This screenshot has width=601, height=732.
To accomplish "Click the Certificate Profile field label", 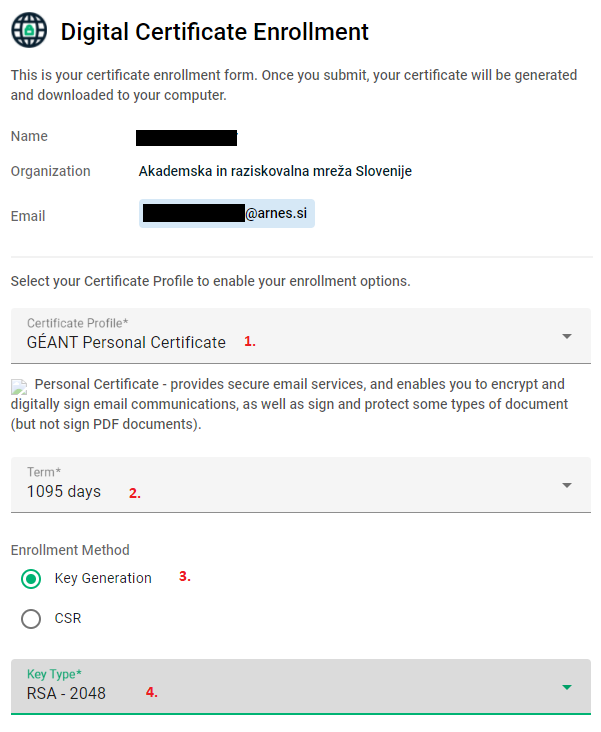I will [x=78, y=323].
